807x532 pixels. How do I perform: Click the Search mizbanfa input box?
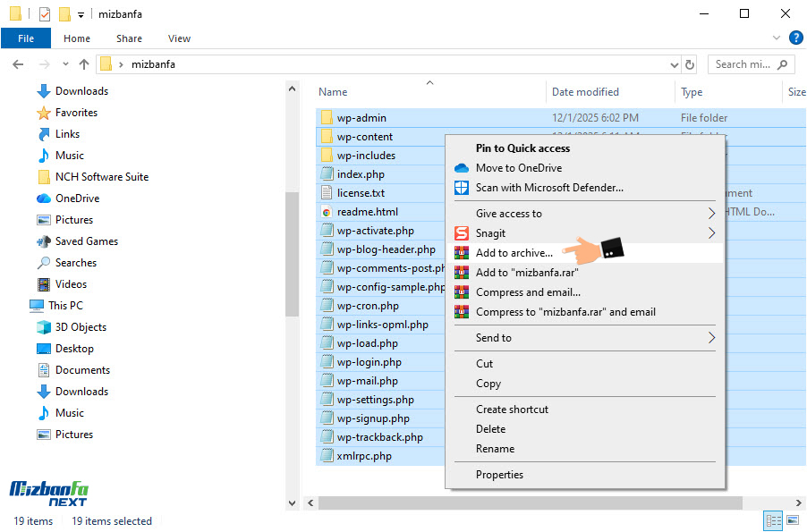pyautogui.click(x=743, y=64)
